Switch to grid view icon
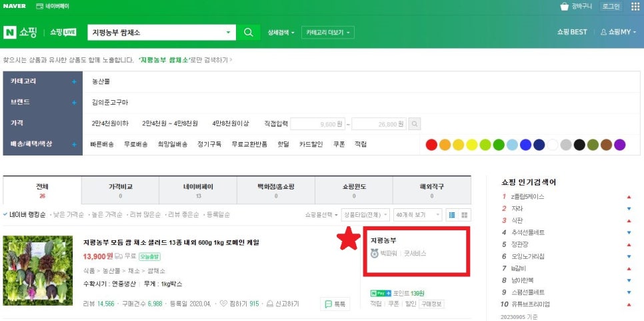This screenshot has height=321, width=644. (465, 215)
